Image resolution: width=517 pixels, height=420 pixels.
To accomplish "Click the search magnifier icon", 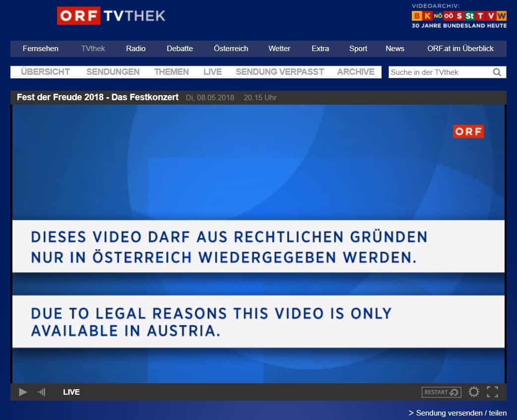I will click(x=497, y=72).
